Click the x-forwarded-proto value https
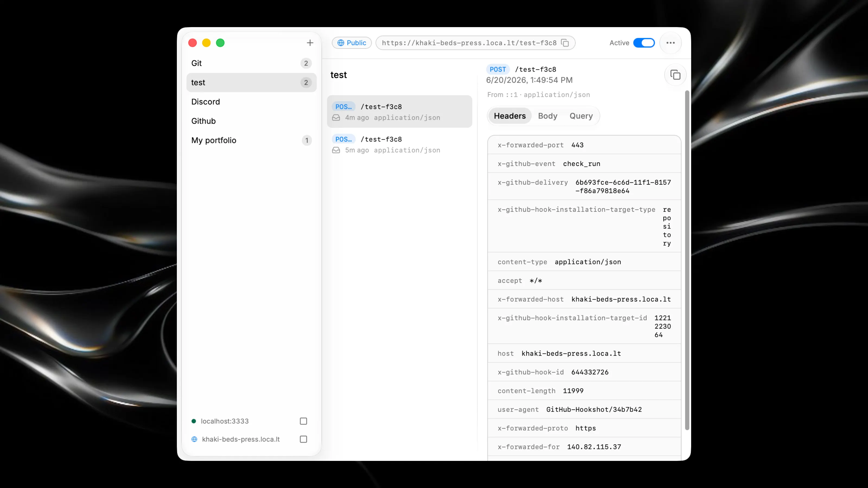Image resolution: width=868 pixels, height=488 pixels. [585, 428]
